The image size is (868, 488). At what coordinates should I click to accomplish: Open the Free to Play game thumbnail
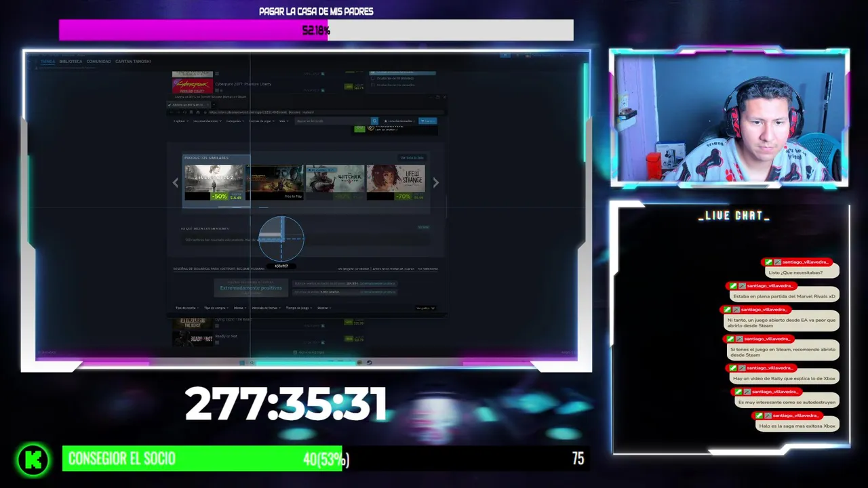coord(275,182)
